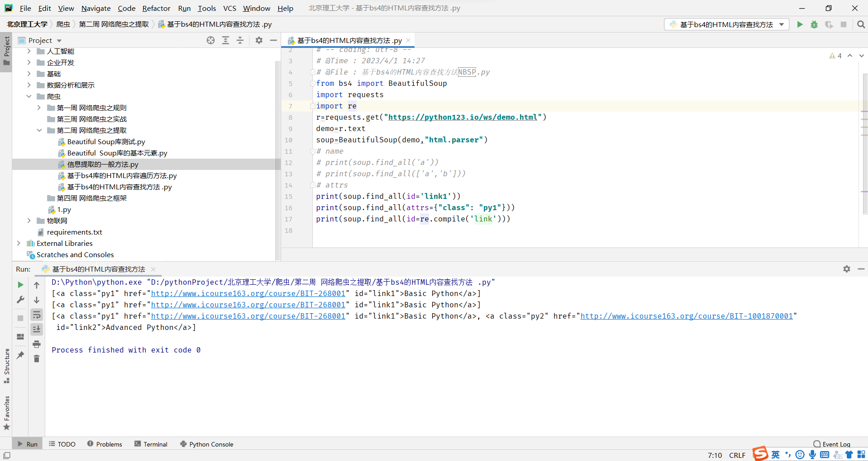Expand all in Project panel
The height and width of the screenshot is (461, 868).
point(226,40)
